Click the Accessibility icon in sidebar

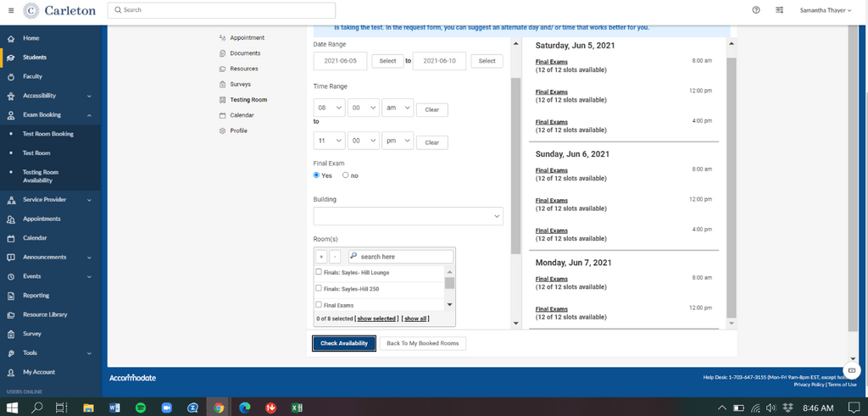point(10,97)
